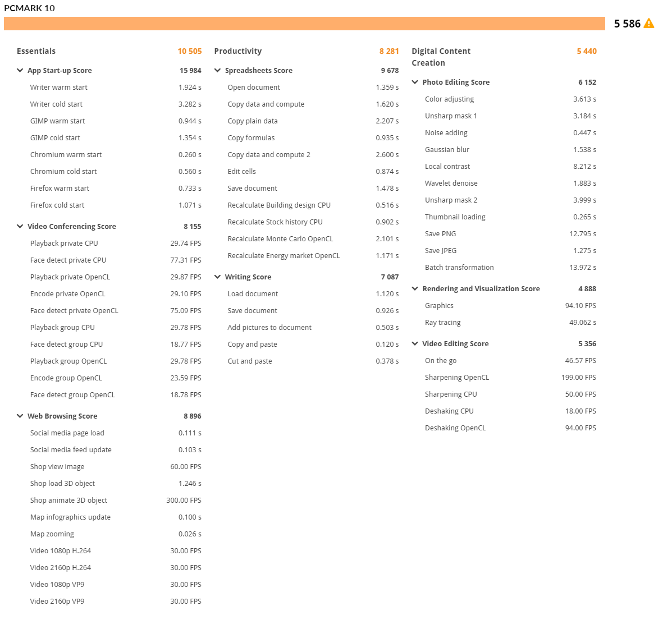Collapse the Video Editing Score section

point(415,344)
